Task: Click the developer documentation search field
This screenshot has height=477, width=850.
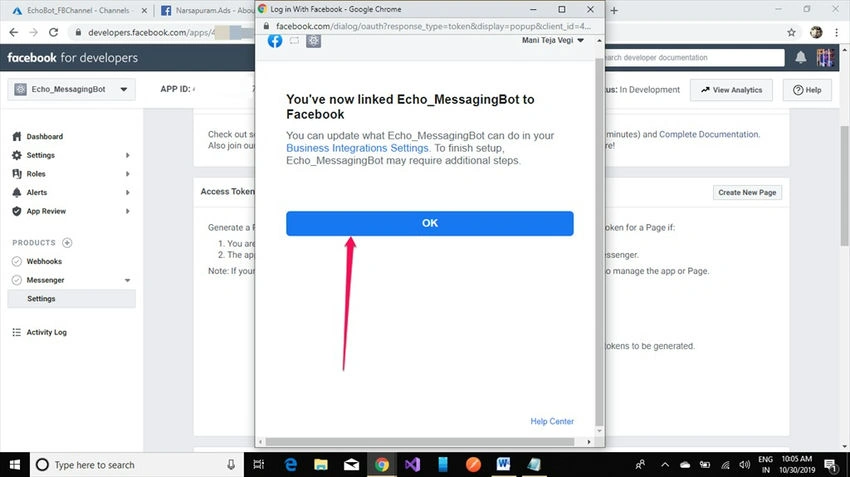Action: tap(694, 57)
